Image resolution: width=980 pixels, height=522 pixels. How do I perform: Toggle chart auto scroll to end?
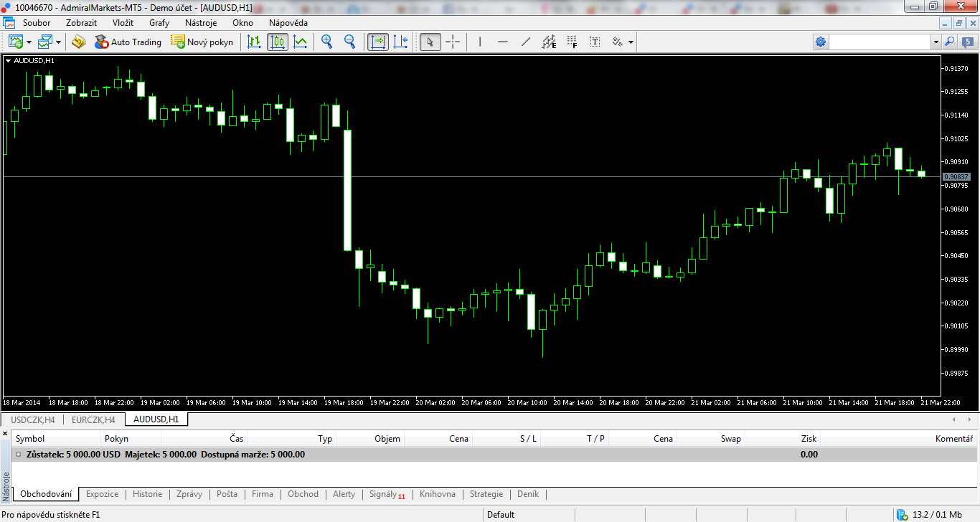pyautogui.click(x=378, y=42)
